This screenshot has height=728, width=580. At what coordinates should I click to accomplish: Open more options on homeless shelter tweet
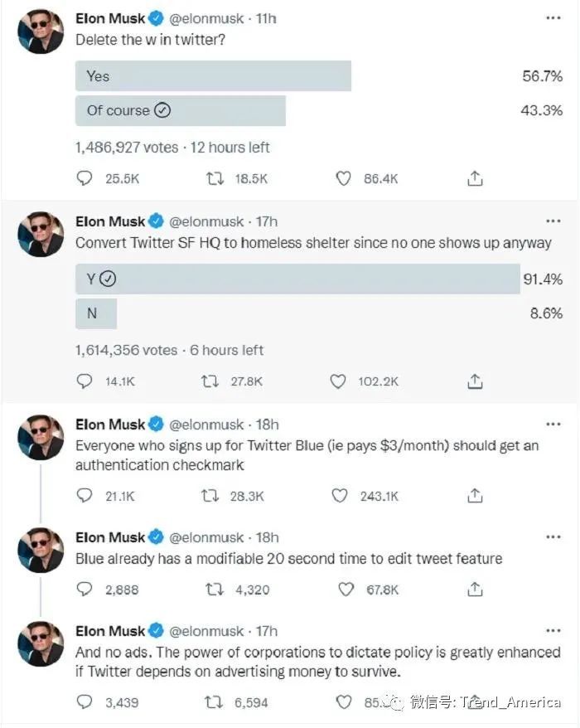click(553, 221)
